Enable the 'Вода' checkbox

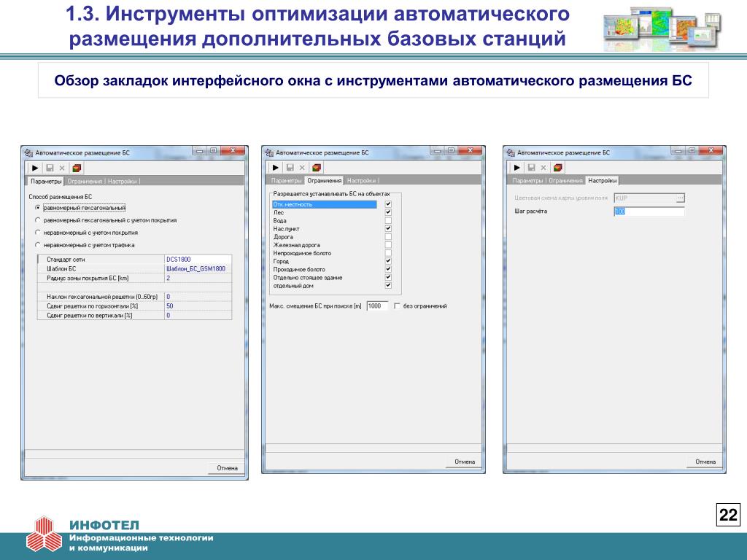[388, 220]
